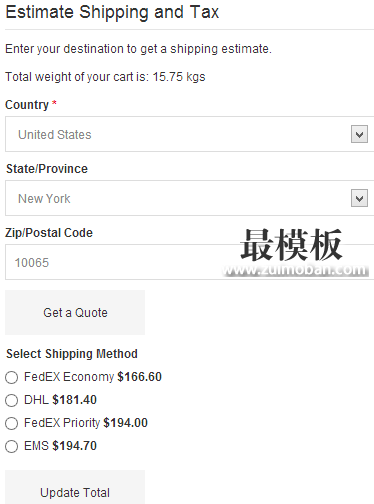Click the zuimoban.com watermark logo
Screen dimensions: 374x504
coord(295,253)
